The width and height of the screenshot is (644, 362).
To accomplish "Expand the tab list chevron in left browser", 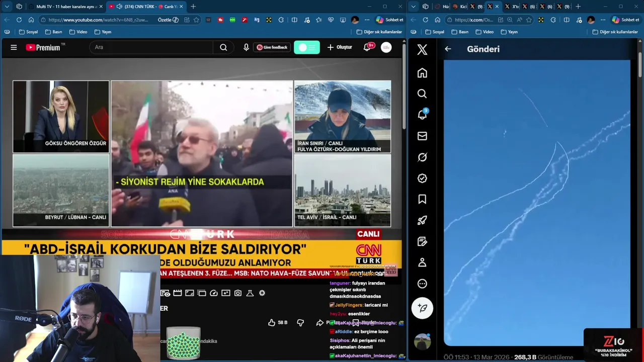I will [x=7, y=7].
